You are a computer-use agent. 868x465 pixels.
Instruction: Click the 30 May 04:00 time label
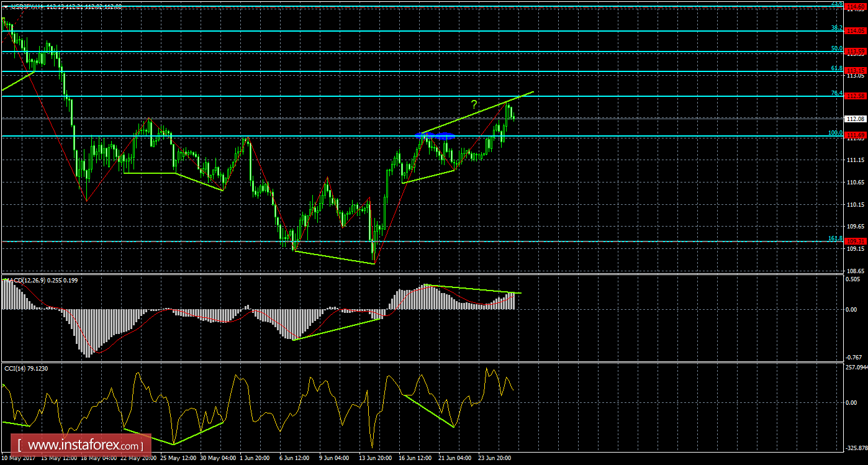click(218, 459)
